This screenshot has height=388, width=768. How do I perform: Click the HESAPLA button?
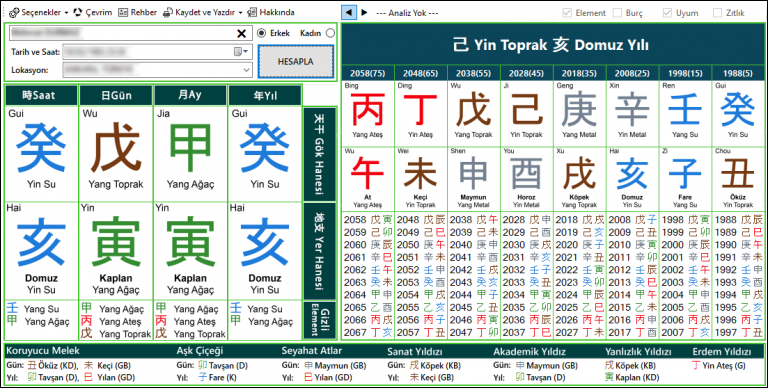(296, 62)
